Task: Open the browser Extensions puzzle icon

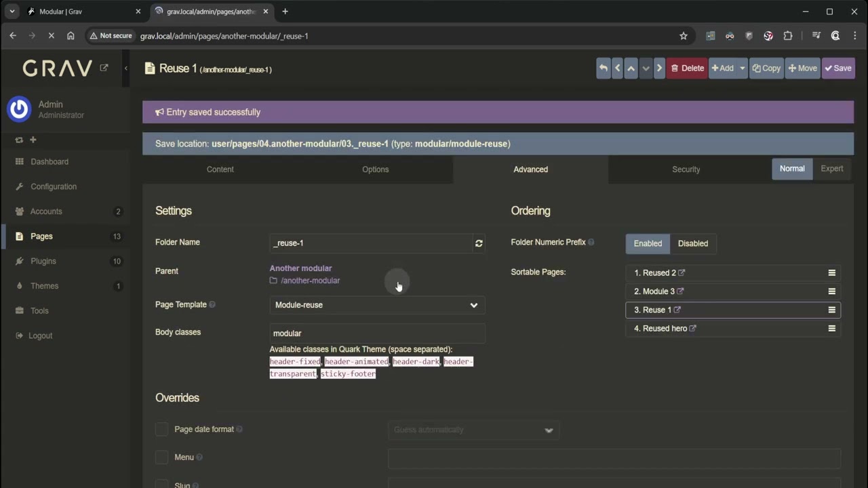Action: tap(787, 36)
